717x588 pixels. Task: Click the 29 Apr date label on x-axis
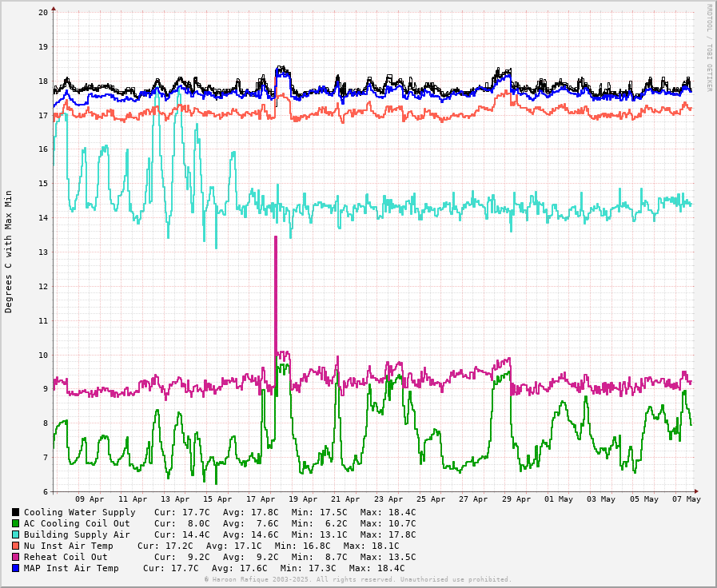point(516,499)
